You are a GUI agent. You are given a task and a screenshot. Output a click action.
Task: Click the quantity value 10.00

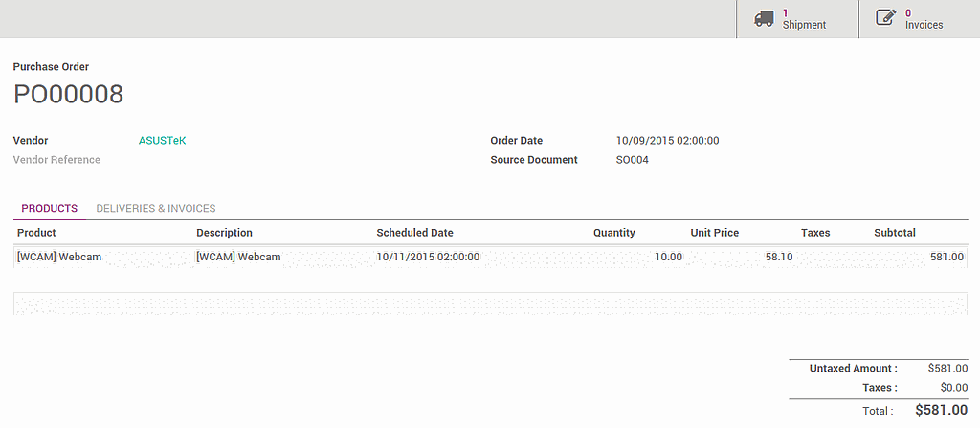(668, 257)
